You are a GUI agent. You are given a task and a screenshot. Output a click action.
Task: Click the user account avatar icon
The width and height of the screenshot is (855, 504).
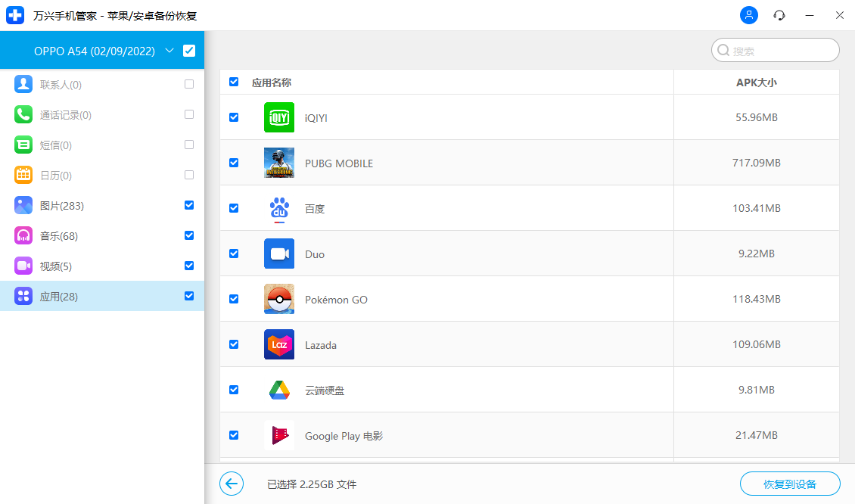tap(748, 15)
